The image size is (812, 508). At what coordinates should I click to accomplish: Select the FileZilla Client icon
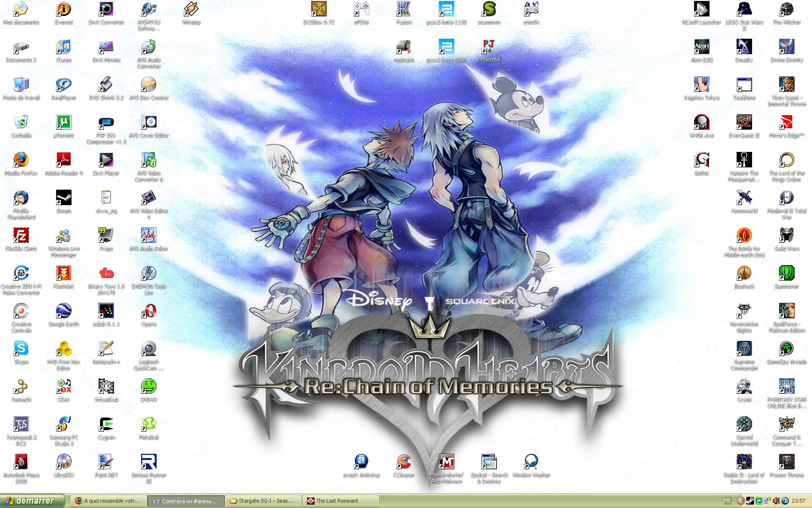tap(21, 236)
